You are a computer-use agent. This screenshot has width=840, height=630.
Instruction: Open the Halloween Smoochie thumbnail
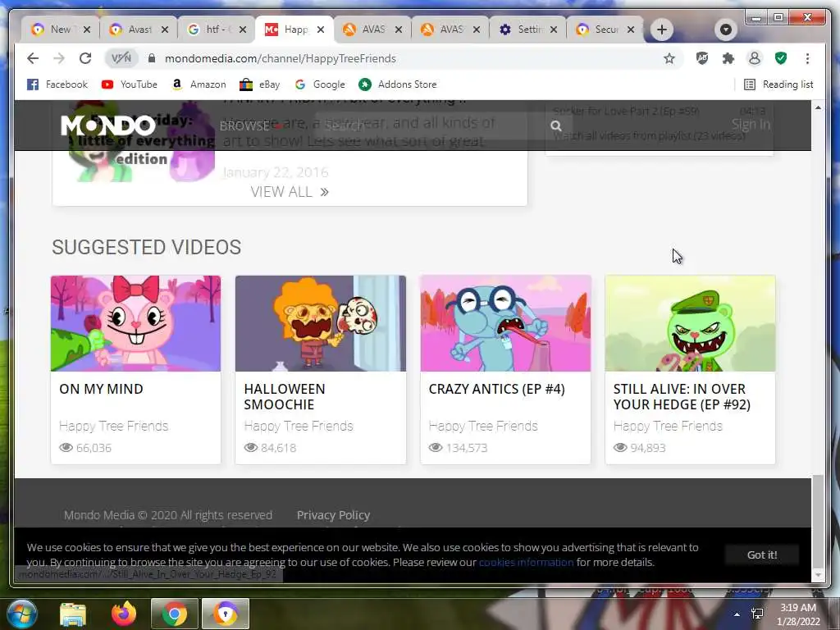coord(321,323)
